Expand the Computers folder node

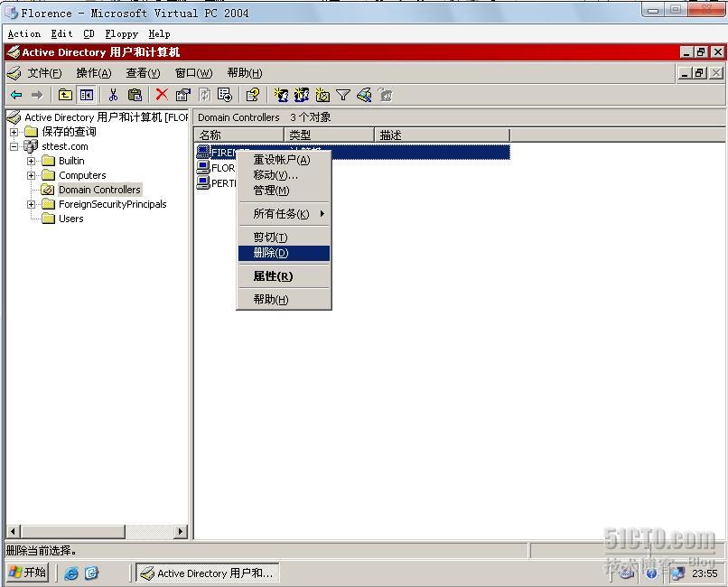(x=31, y=175)
